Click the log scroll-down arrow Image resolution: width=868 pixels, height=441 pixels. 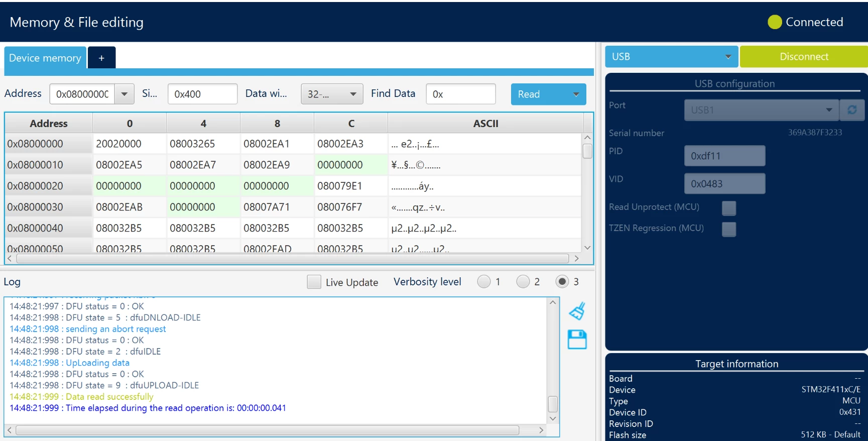553,418
